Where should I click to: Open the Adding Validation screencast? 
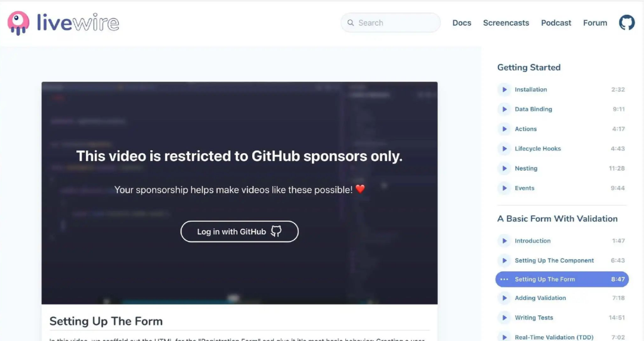(x=561, y=298)
